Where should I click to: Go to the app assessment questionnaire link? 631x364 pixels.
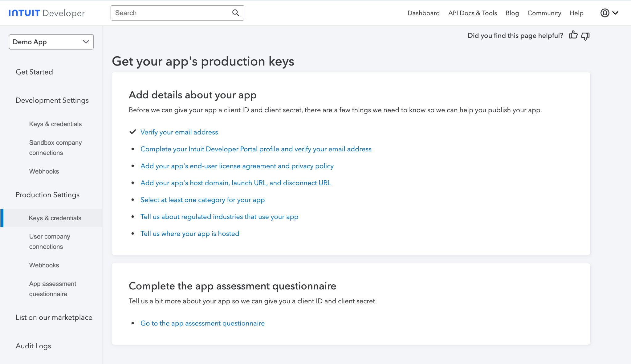coord(202,323)
